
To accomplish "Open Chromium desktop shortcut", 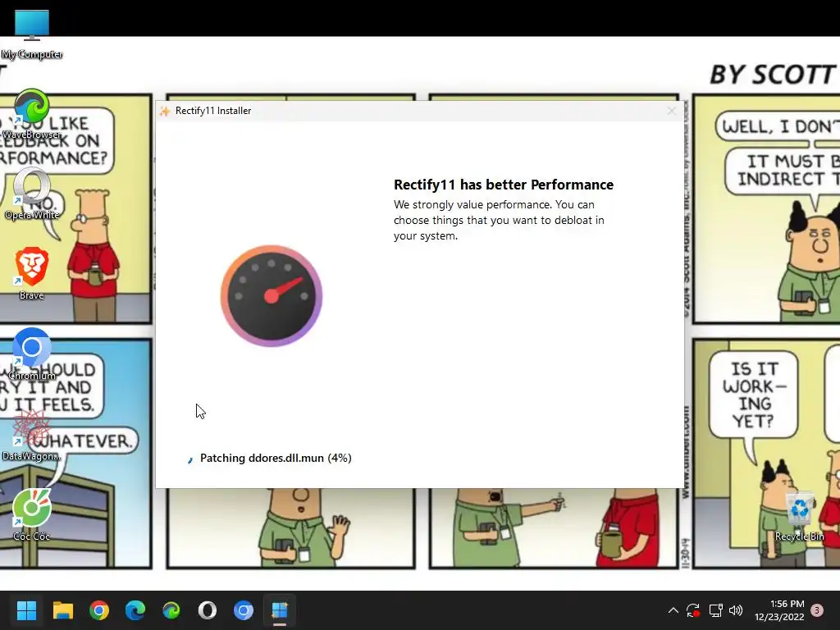I will pyautogui.click(x=32, y=354).
